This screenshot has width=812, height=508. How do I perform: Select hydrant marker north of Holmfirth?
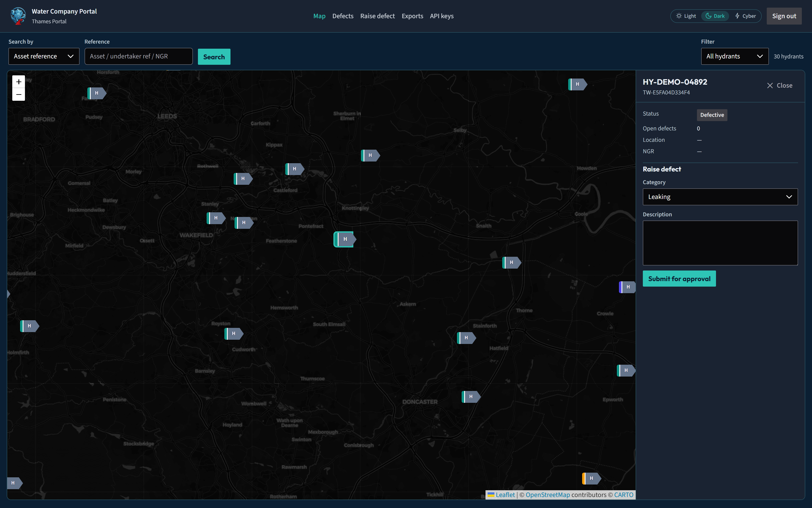(x=30, y=326)
